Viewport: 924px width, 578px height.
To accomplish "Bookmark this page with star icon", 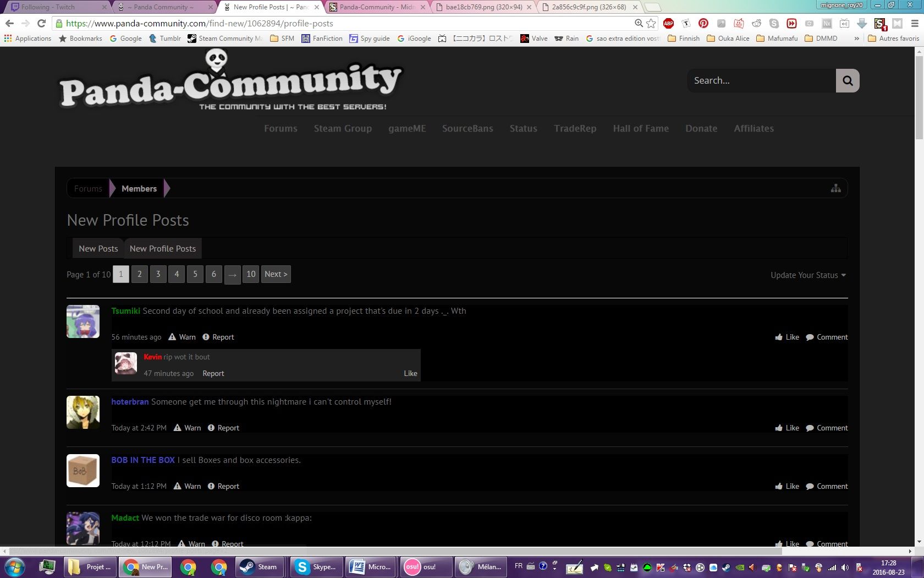I will pos(651,23).
